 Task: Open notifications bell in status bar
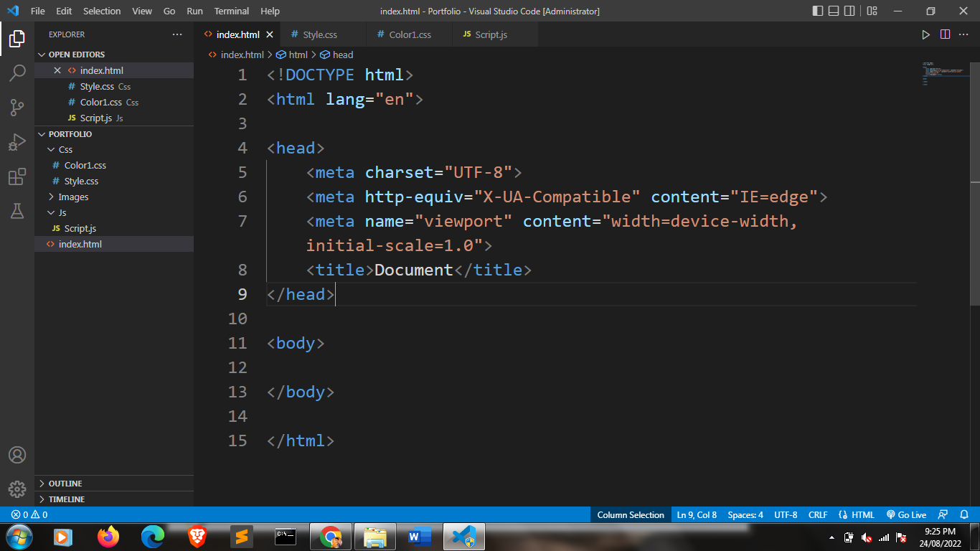coord(965,514)
